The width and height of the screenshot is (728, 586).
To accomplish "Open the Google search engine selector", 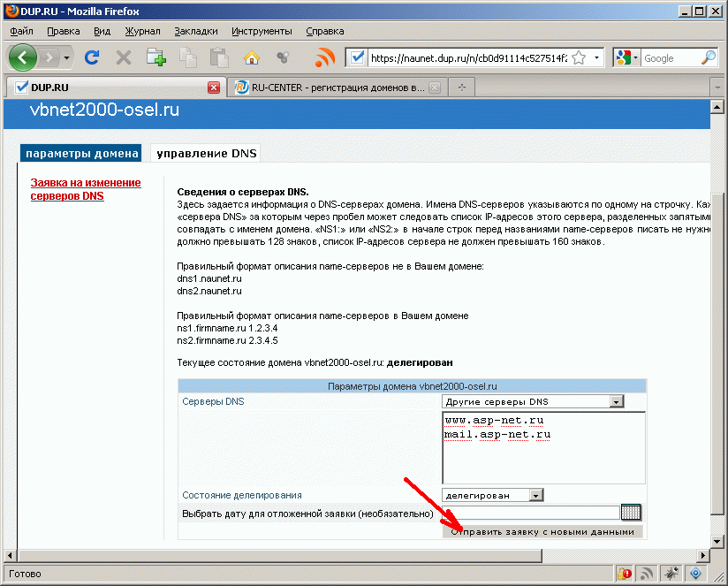I will click(626, 58).
